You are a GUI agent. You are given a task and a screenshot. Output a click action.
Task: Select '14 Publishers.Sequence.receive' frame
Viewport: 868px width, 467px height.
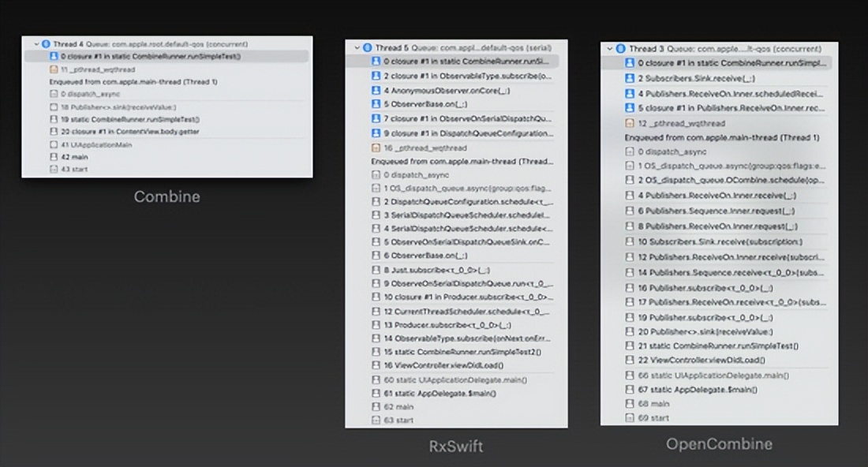716,272
